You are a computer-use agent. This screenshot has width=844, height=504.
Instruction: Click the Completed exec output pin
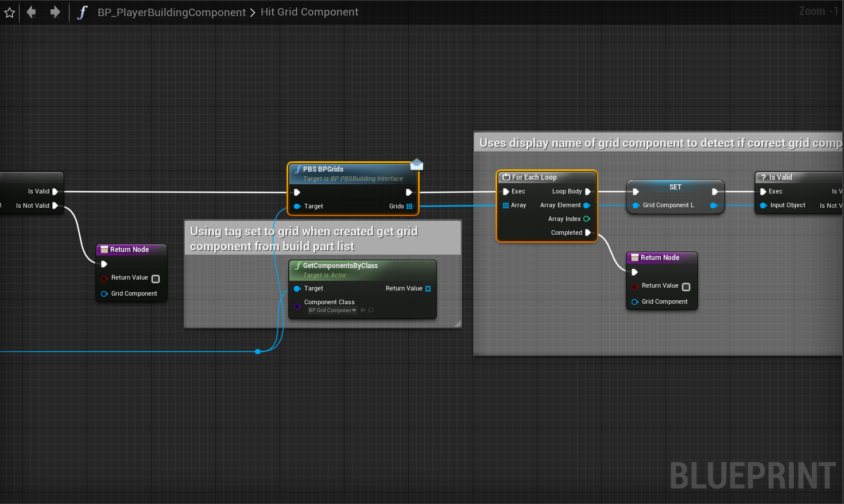(588, 232)
